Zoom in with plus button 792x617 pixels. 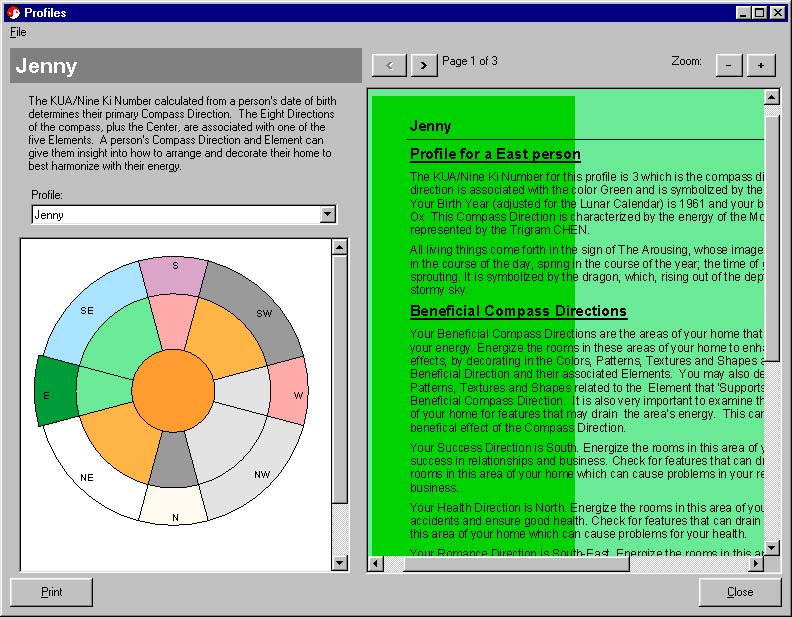pyautogui.click(x=761, y=65)
